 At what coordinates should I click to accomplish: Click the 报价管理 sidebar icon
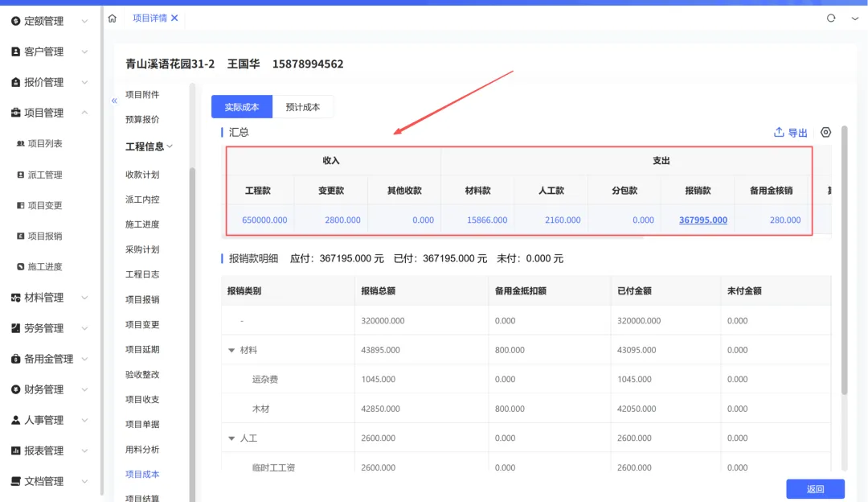[15, 82]
